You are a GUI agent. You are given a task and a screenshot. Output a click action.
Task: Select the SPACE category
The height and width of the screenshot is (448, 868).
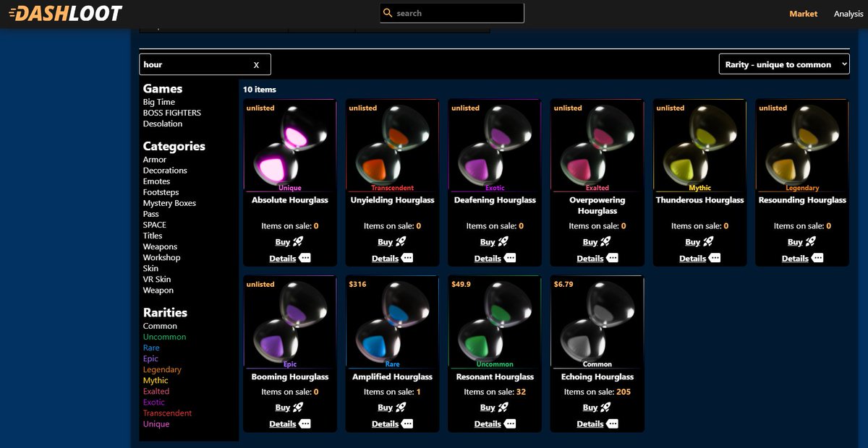155,225
